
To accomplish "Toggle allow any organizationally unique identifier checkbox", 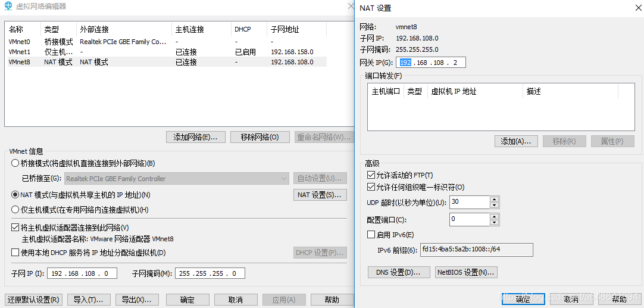I will (371, 187).
